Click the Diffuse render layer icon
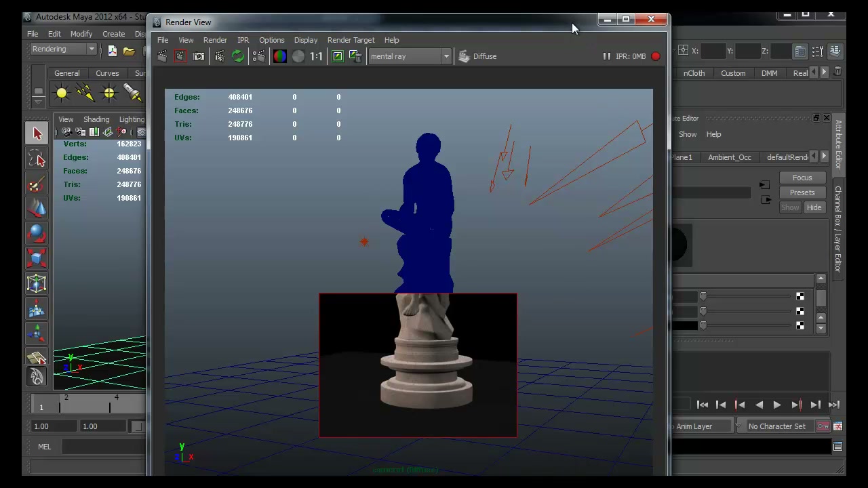868x488 pixels. pos(464,56)
